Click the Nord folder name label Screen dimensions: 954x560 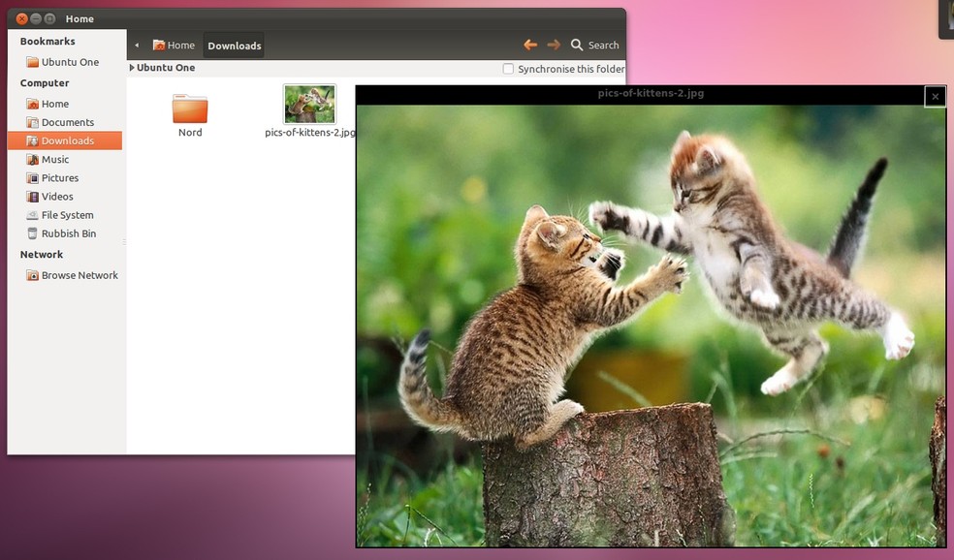(x=190, y=133)
